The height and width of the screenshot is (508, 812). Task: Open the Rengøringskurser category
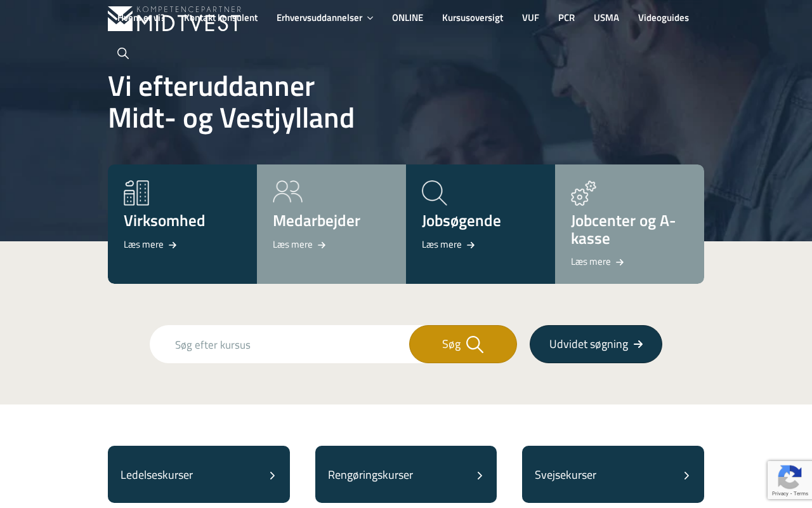[406, 474]
